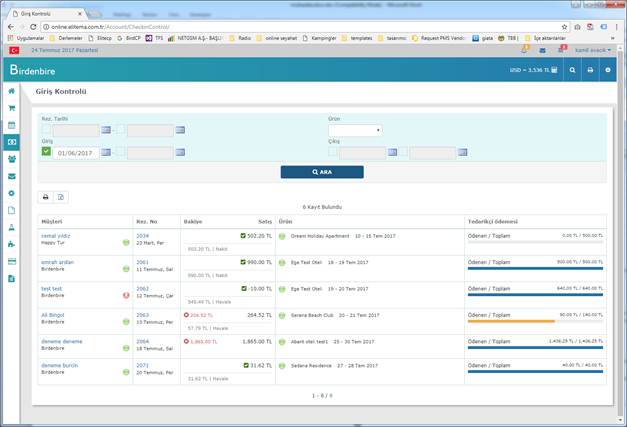Viewport: 627px width, 427px height.
Task: Click the Giriş date field showing 01/06/2017
Action: point(76,153)
